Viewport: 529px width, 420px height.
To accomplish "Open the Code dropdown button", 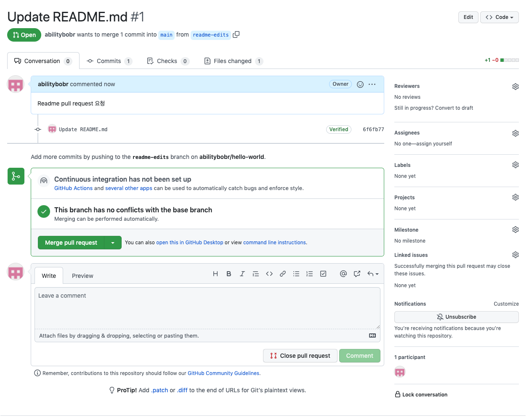I will pos(499,17).
